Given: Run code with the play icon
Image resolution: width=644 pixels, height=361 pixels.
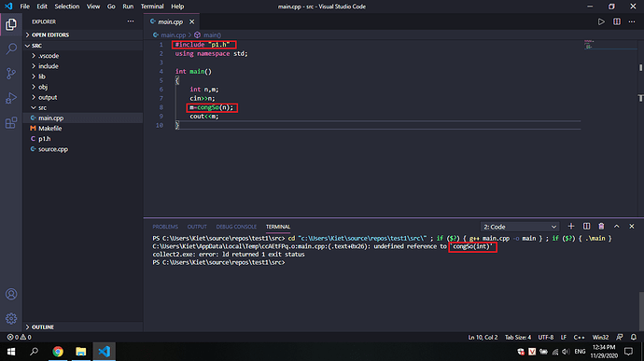Looking at the screenshot, I should click(601, 21).
